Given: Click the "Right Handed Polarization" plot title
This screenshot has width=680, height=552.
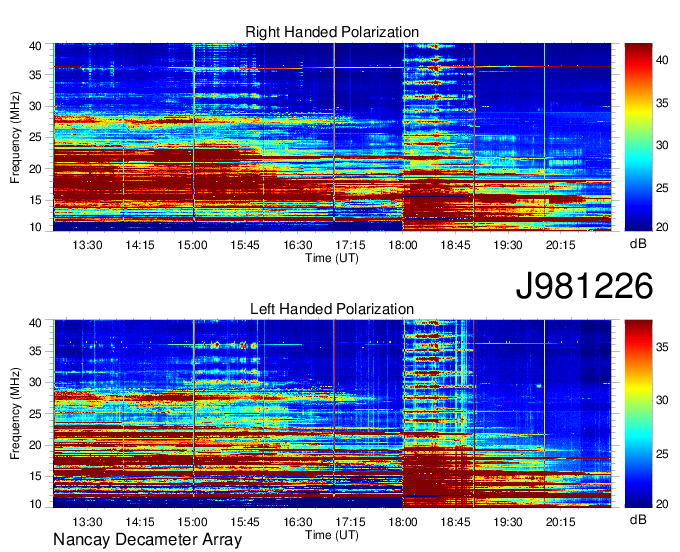Looking at the screenshot, I should click(x=332, y=32).
